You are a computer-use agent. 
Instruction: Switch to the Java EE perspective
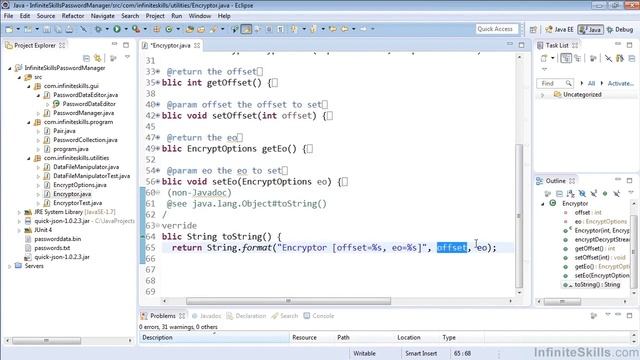[560, 29]
